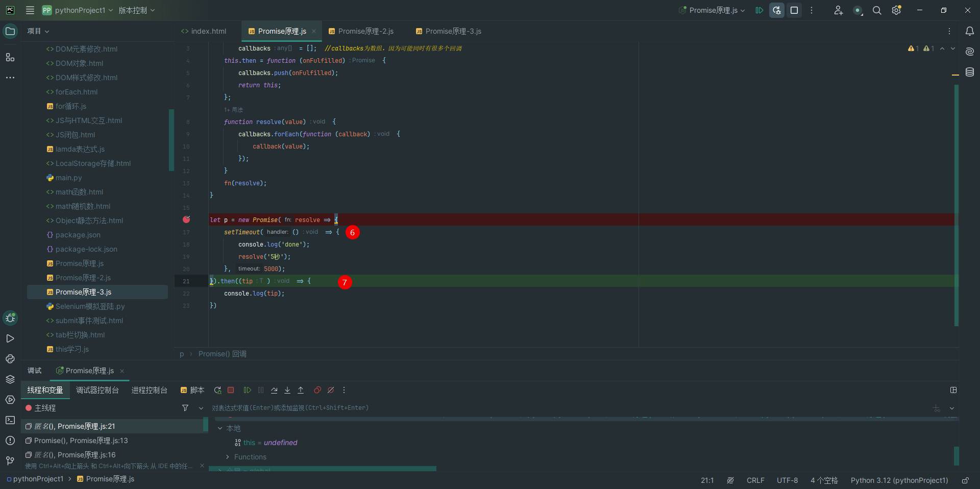Open the Python Packages layers icon

pos(10,379)
